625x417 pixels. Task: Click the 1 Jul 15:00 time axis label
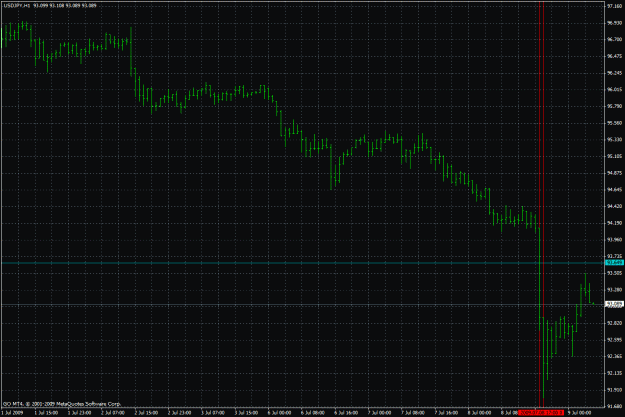(x=46, y=413)
